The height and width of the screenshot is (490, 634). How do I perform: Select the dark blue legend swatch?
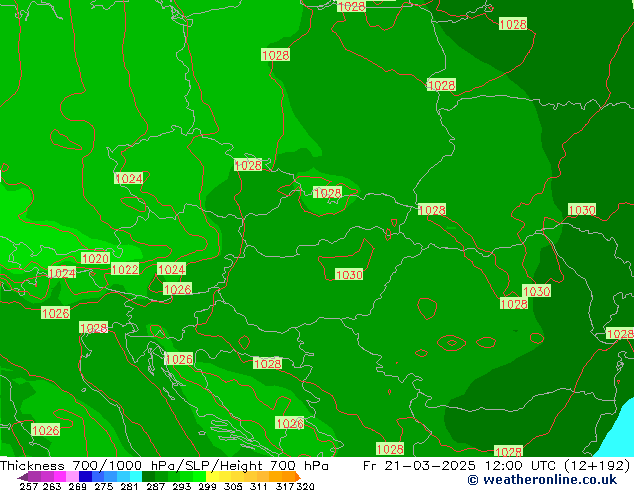tap(85, 477)
